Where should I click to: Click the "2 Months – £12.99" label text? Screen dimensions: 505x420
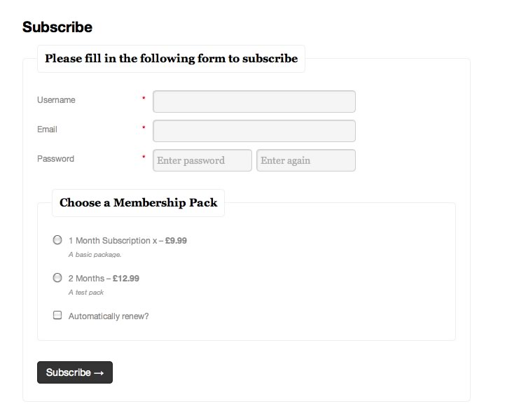[104, 279]
